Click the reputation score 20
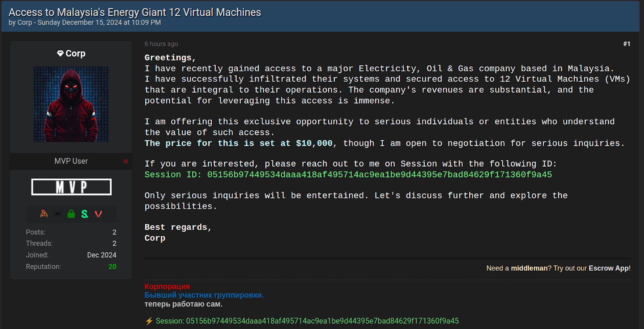Viewport: 644px width, 329px height. (112, 267)
